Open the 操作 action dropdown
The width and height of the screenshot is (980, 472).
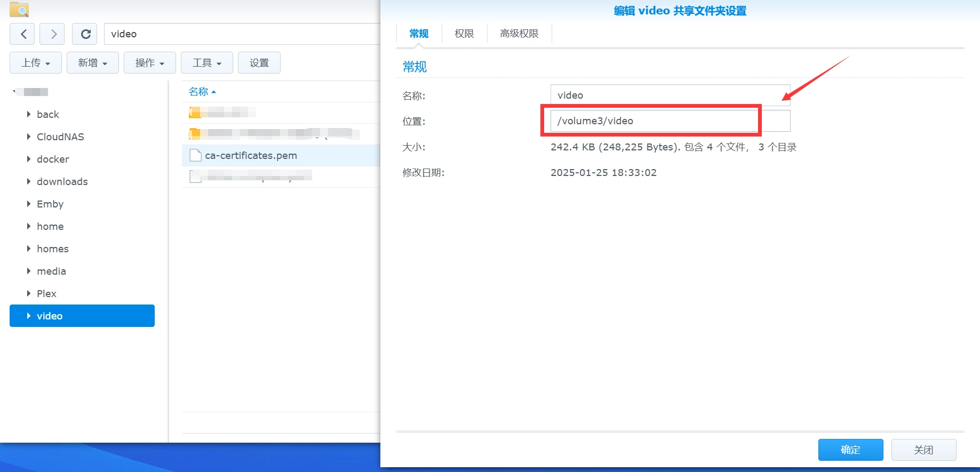(x=149, y=63)
